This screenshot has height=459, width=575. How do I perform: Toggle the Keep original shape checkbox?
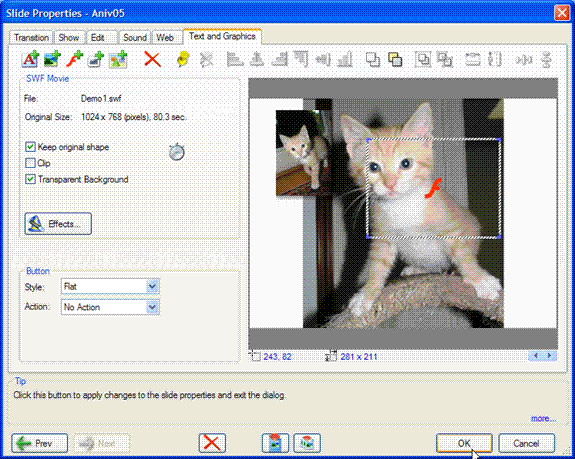30,147
